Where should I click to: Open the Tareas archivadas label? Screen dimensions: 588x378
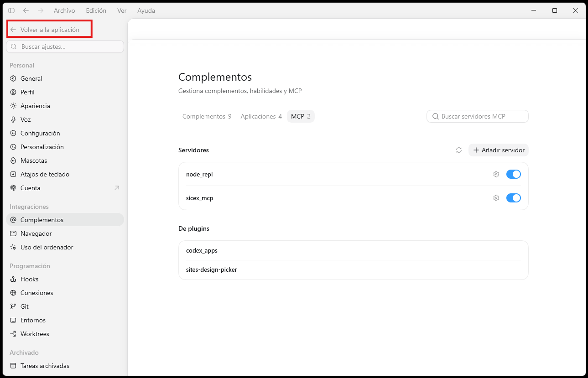click(45, 366)
